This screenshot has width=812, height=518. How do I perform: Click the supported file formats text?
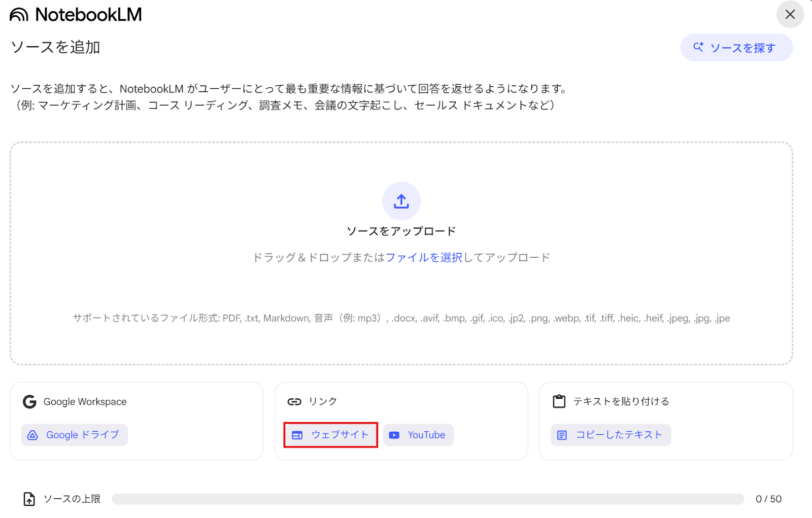pyautogui.click(x=401, y=318)
